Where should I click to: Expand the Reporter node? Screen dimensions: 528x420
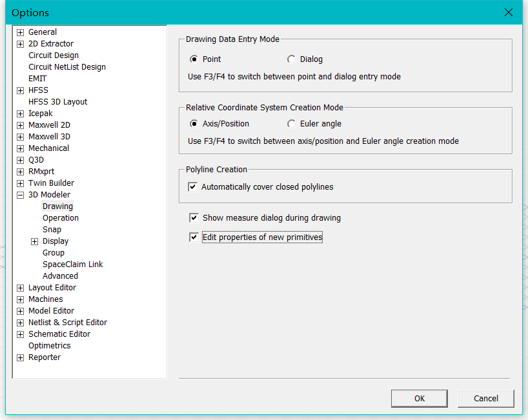pos(20,357)
